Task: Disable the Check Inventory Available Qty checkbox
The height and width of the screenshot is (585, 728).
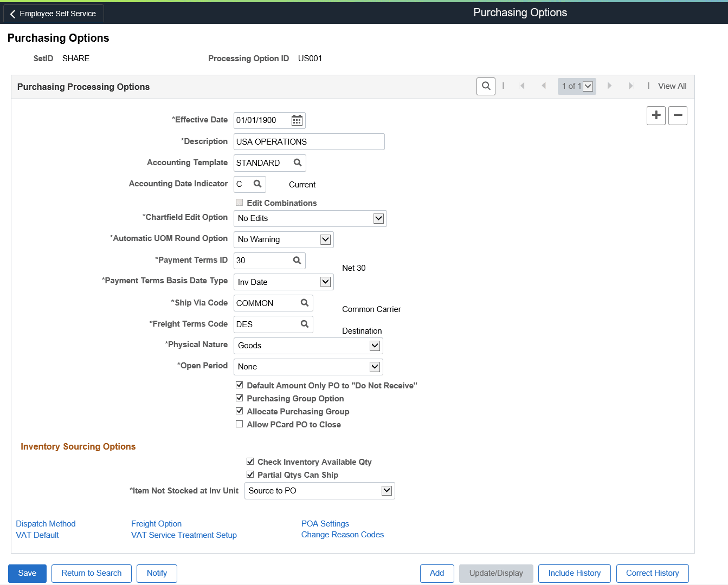Action: point(250,461)
